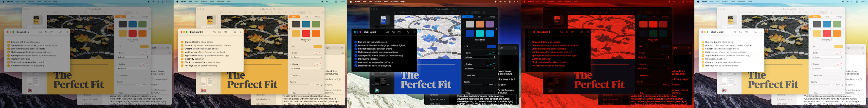Click table icon in sepia-tinted Notes window
This screenshot has width=868, height=108.
[225, 32]
